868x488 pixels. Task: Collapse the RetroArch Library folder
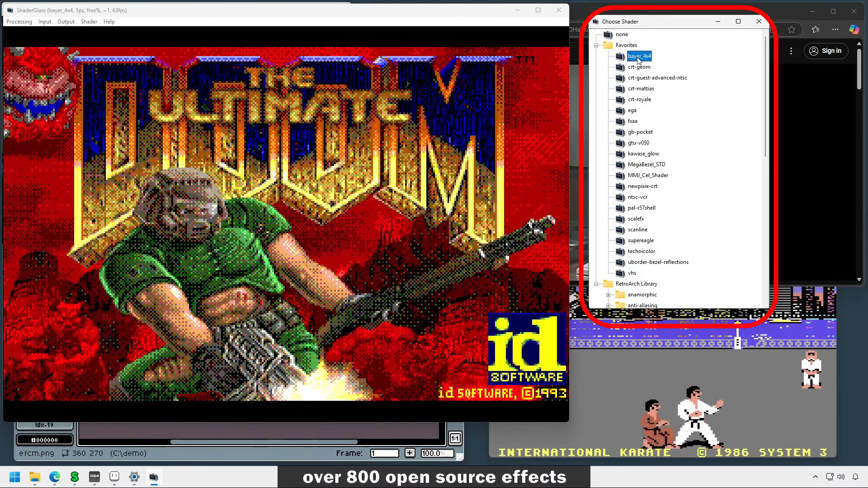tap(596, 284)
